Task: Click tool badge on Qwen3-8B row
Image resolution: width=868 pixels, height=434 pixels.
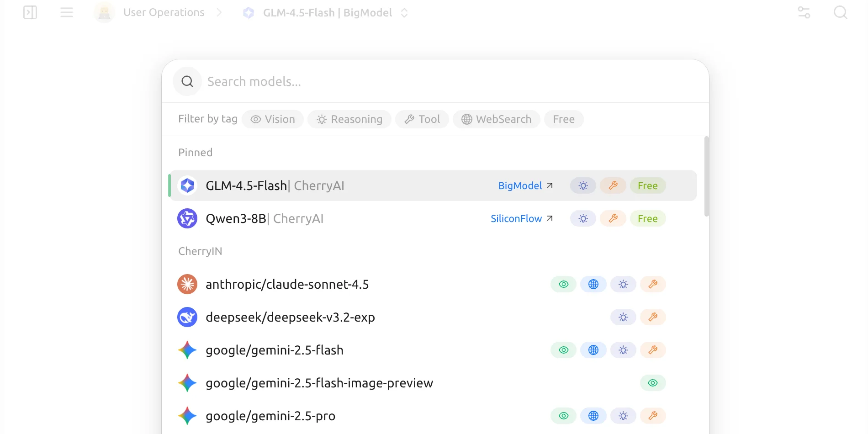Action: pos(613,218)
